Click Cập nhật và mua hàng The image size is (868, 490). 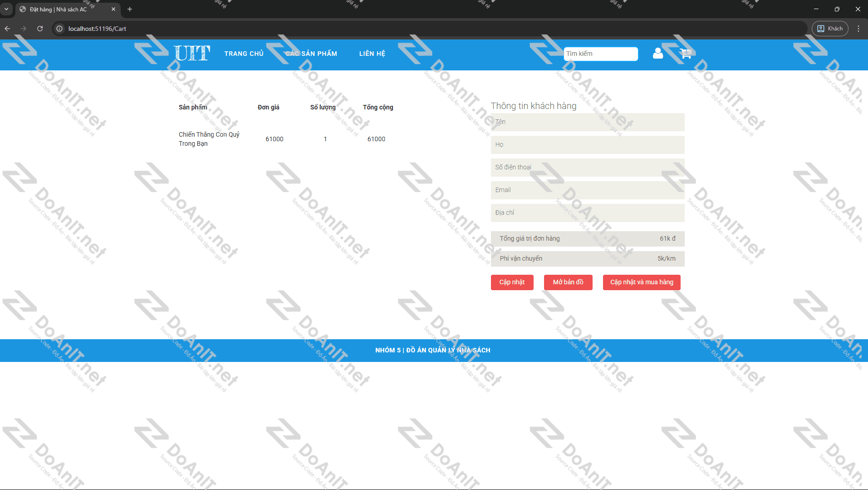click(642, 282)
